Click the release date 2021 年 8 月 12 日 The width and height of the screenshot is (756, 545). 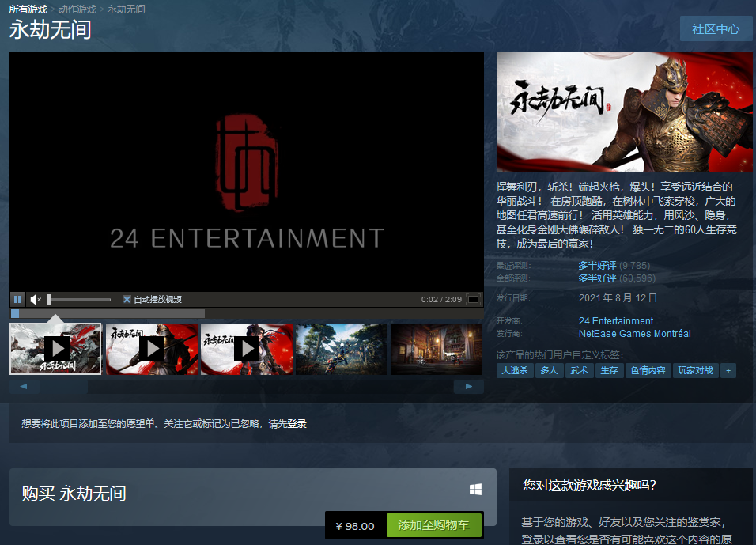tap(618, 297)
